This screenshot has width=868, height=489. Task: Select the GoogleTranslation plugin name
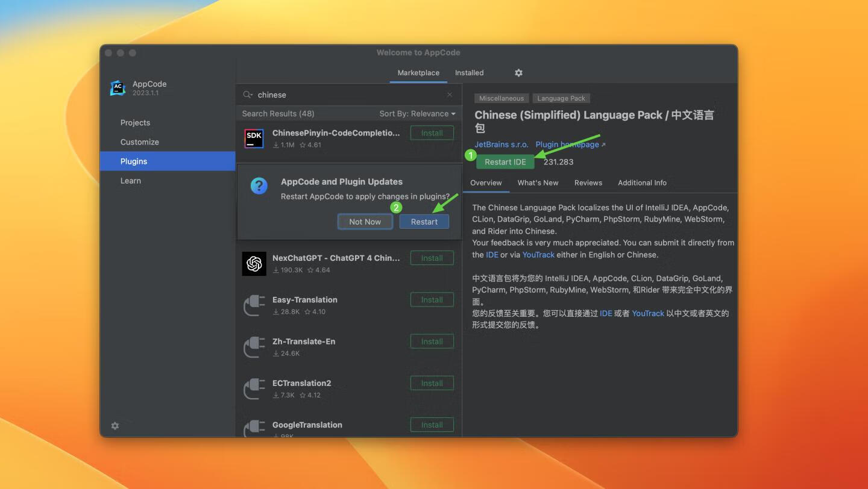click(307, 425)
